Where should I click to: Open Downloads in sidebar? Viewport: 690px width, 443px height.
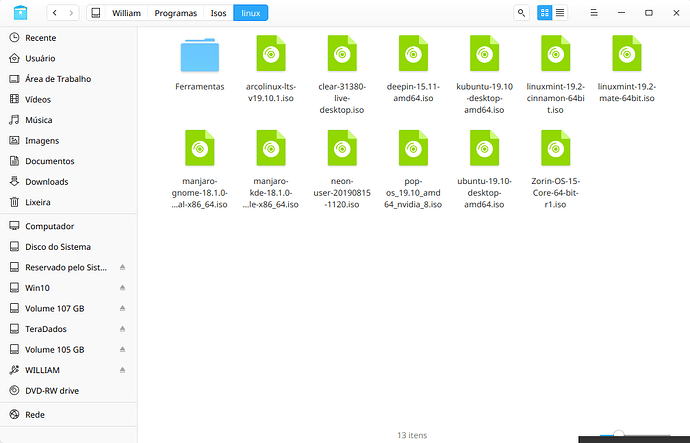69,182
